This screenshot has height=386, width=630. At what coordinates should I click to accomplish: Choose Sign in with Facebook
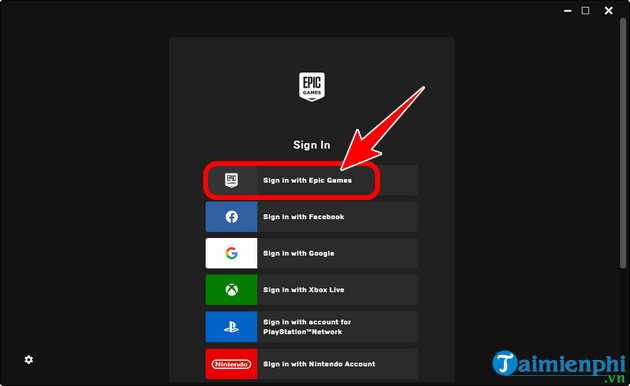click(x=312, y=217)
